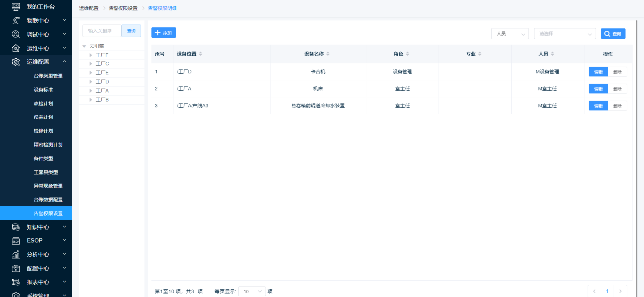Click the ESOP sidebar icon

(x=16, y=241)
